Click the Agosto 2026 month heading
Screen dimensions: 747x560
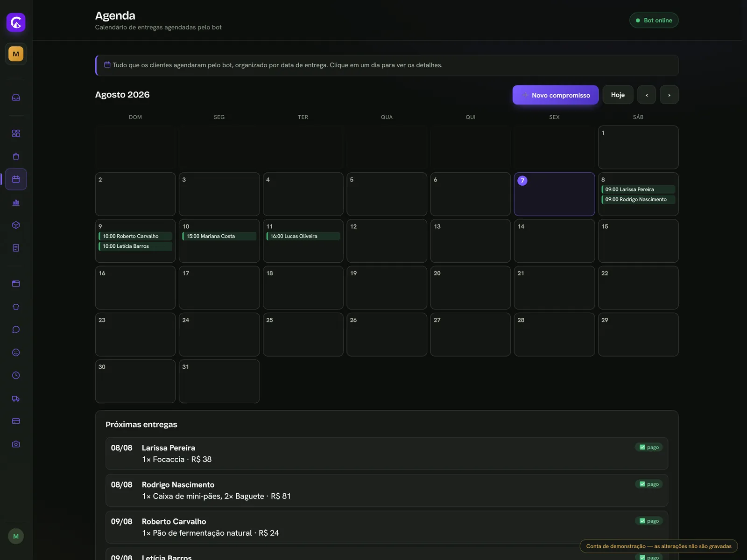[122, 95]
